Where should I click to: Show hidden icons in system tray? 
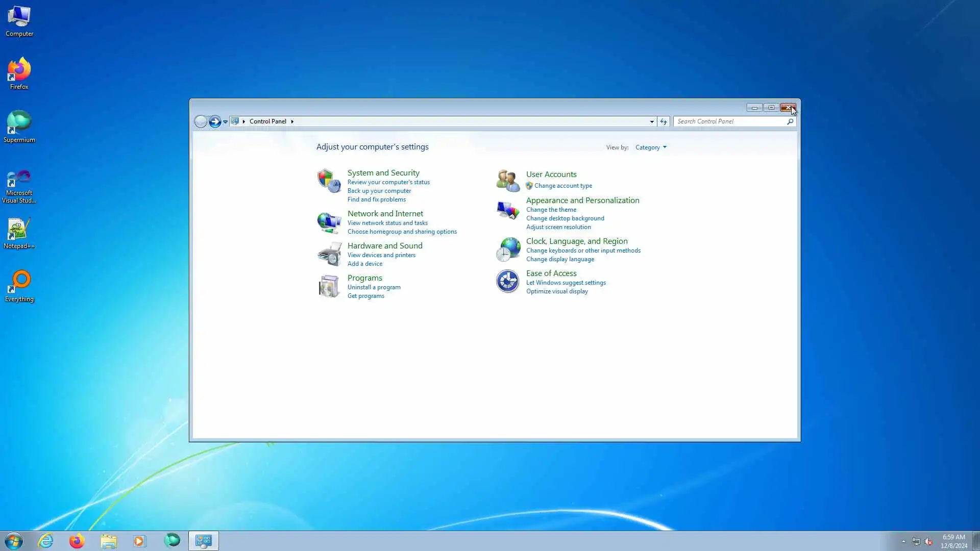(903, 541)
